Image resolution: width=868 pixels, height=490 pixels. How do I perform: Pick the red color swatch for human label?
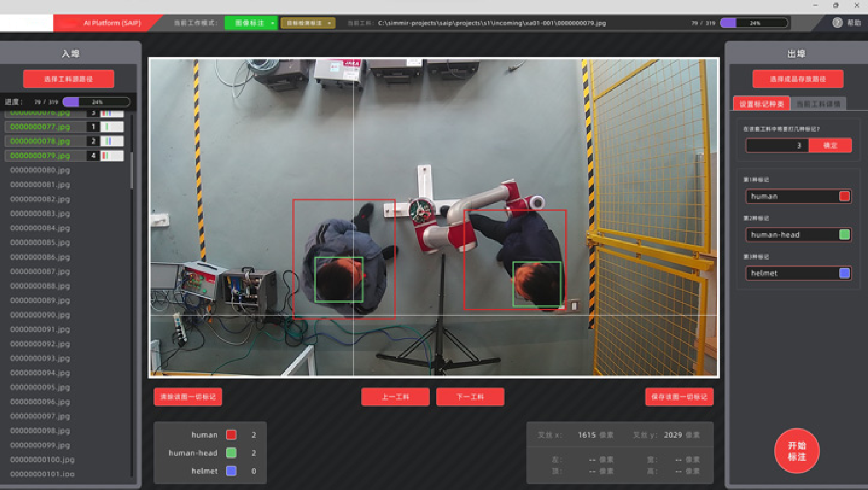(x=844, y=196)
